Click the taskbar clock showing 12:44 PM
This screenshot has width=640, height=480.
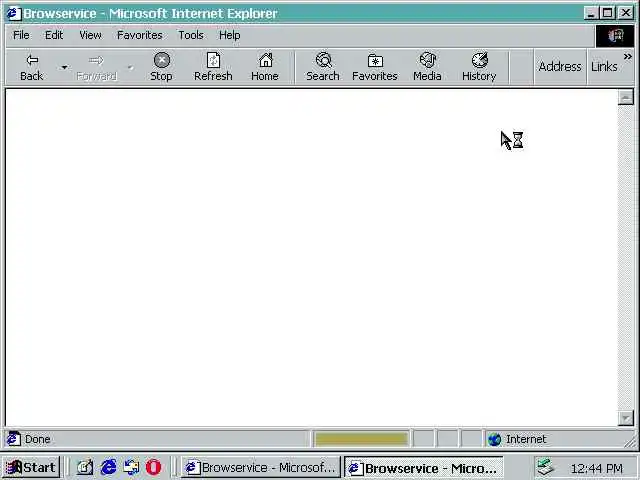click(x=597, y=468)
